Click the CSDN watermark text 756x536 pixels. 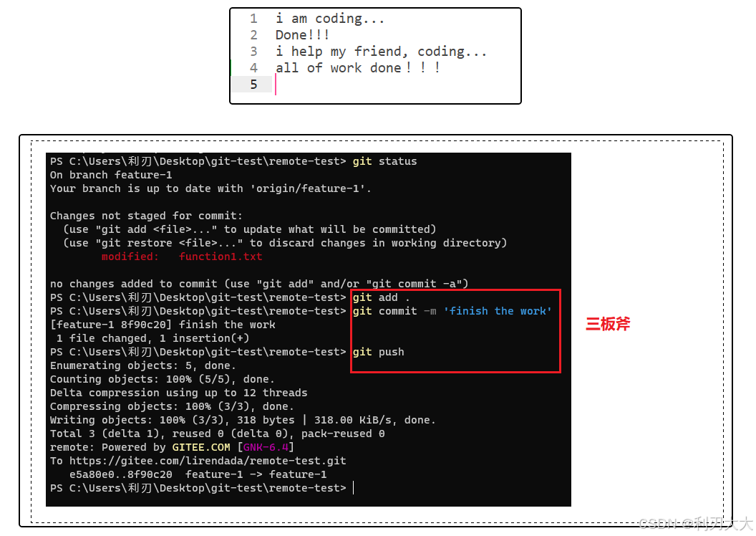pyautogui.click(x=694, y=523)
